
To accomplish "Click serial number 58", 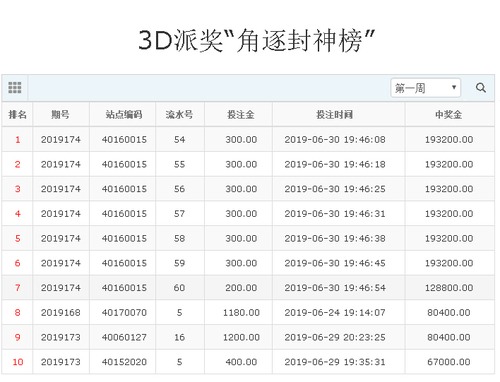I will pos(179,238).
